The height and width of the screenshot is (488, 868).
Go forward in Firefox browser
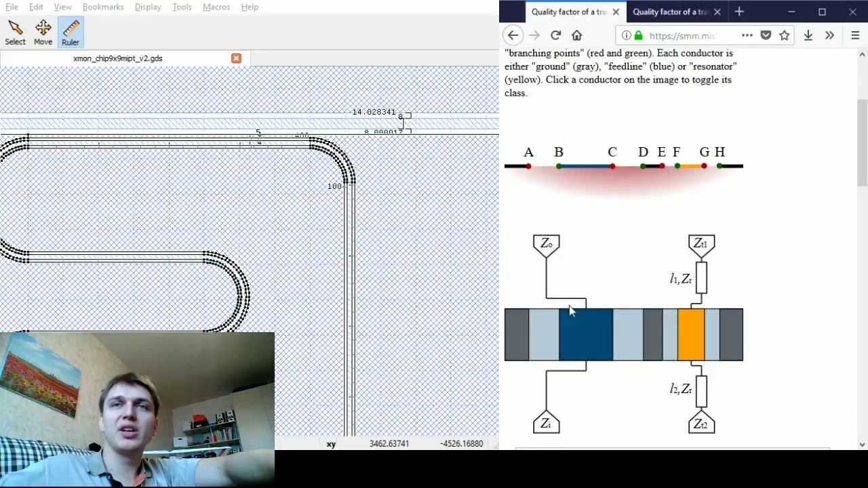click(x=534, y=35)
